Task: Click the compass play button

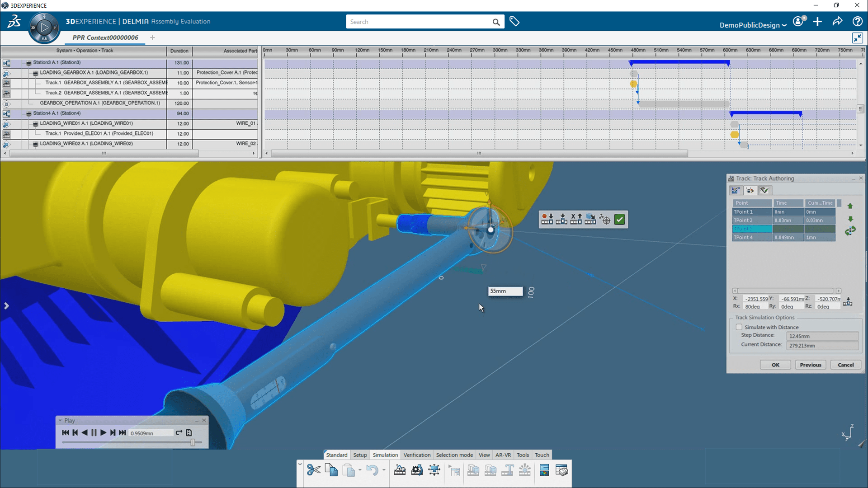Action: pyautogui.click(x=44, y=28)
